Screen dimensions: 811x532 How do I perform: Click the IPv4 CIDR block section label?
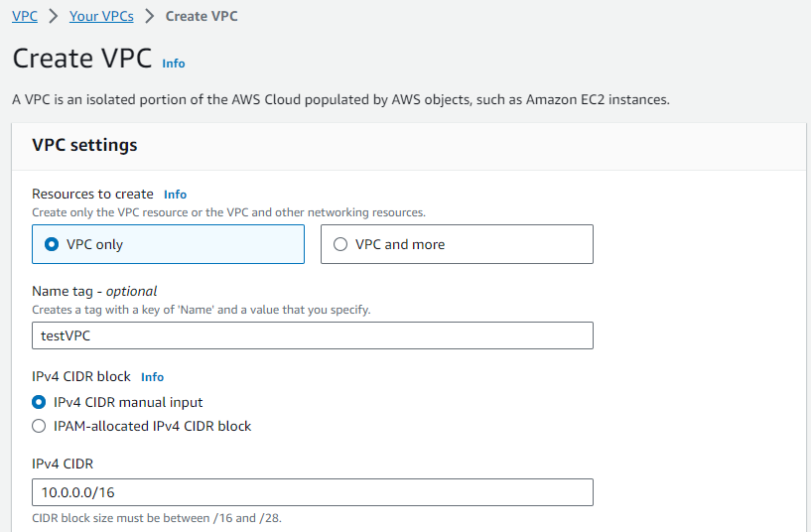point(81,377)
